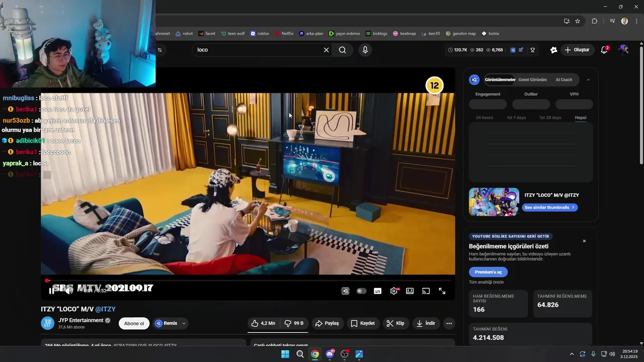Open YouTube notifications bell

tap(605, 50)
